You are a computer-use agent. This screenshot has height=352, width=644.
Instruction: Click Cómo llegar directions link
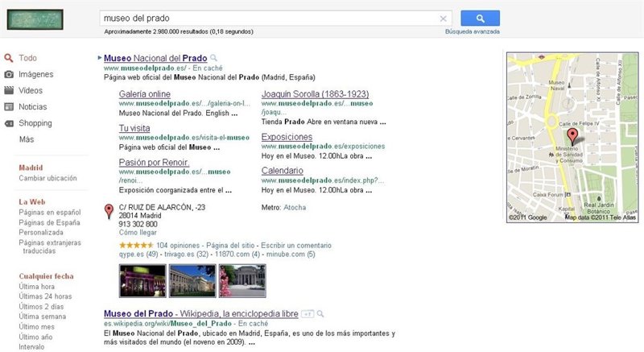click(138, 233)
